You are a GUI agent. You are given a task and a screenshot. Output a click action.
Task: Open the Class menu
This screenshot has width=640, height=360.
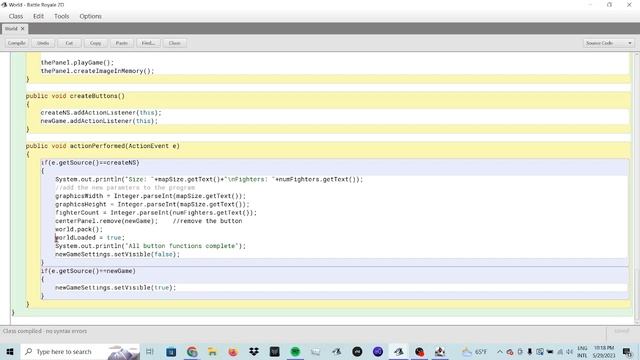(x=16, y=16)
